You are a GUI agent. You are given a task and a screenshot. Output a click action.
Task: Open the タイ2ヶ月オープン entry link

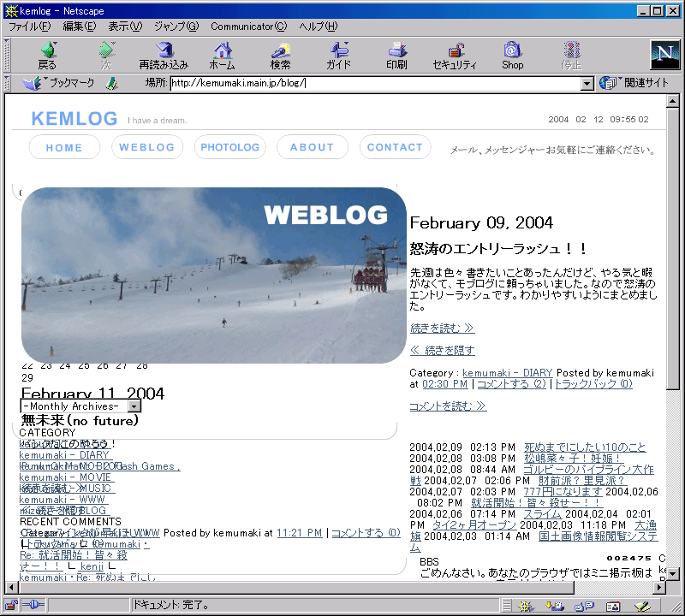tap(474, 525)
